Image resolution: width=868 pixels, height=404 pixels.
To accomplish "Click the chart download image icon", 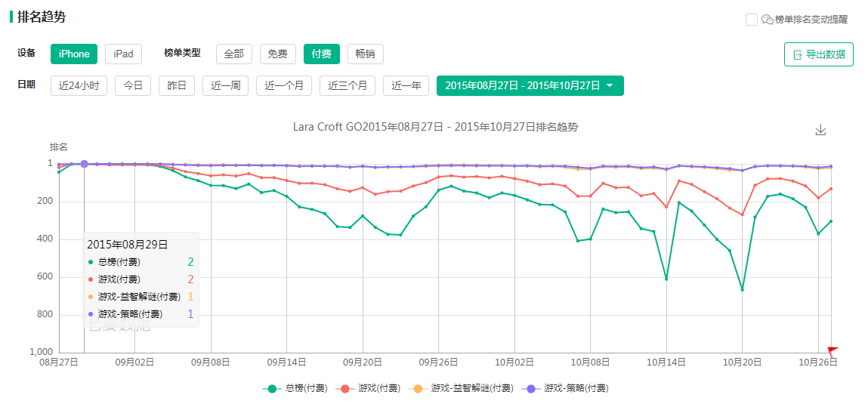I will click(820, 130).
